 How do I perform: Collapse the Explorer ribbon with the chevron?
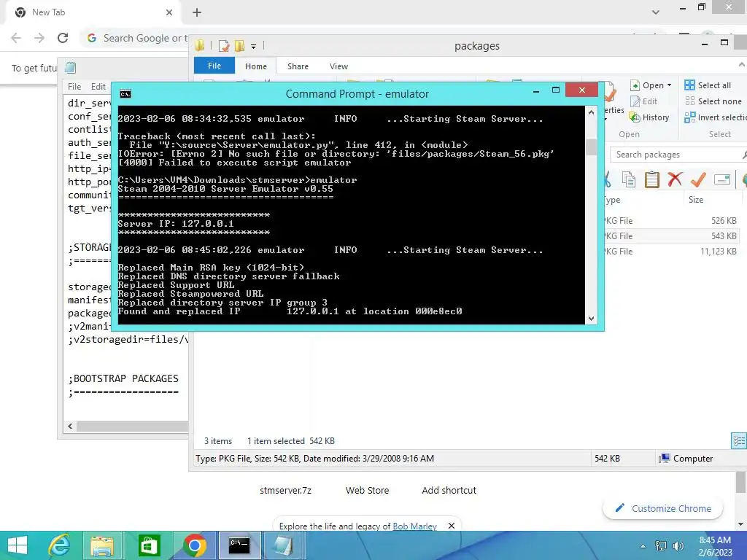pyautogui.click(x=742, y=64)
